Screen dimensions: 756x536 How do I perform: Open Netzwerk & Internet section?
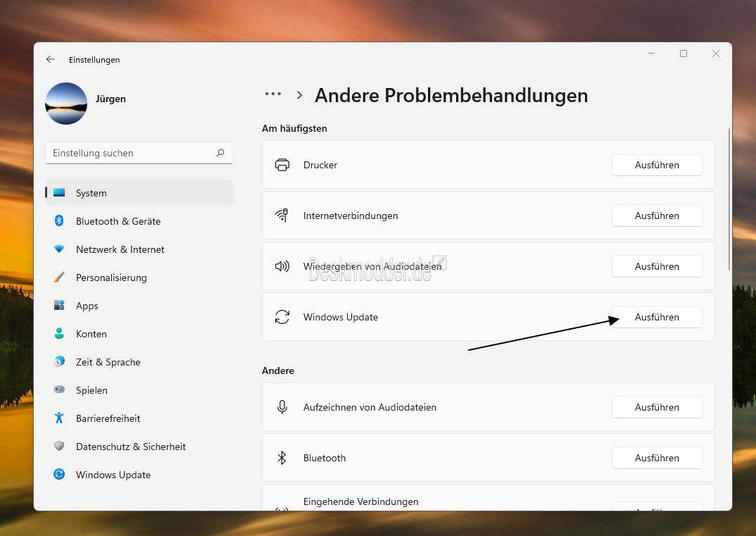pos(139,249)
